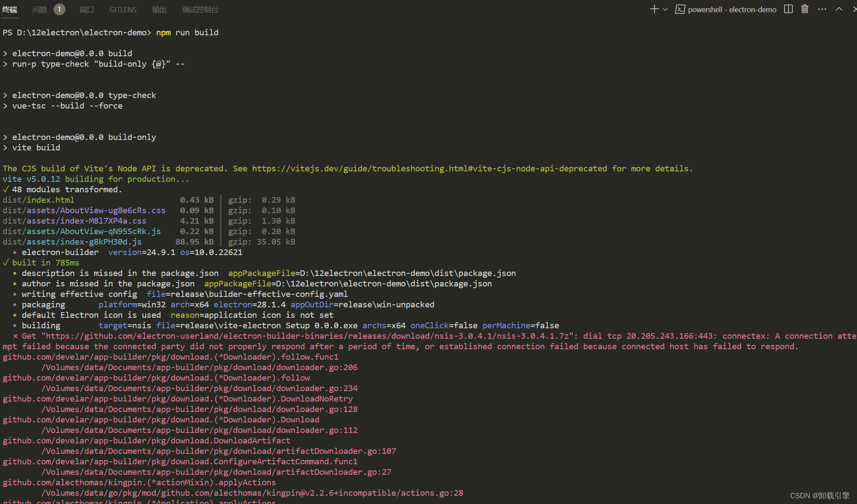Image resolution: width=857 pixels, height=504 pixels.
Task: Open the 调试控制台 tab
Action: pos(200,10)
